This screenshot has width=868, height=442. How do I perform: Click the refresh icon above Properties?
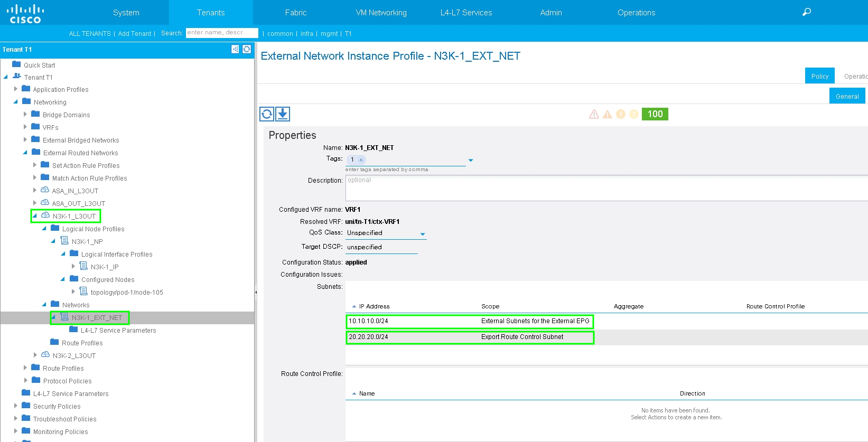[x=267, y=114]
